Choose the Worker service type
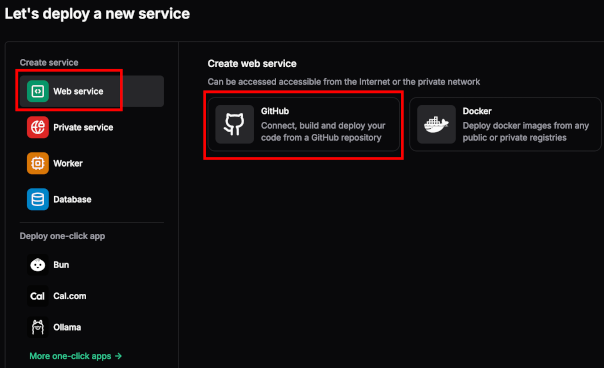The height and width of the screenshot is (368, 604). (x=92, y=163)
